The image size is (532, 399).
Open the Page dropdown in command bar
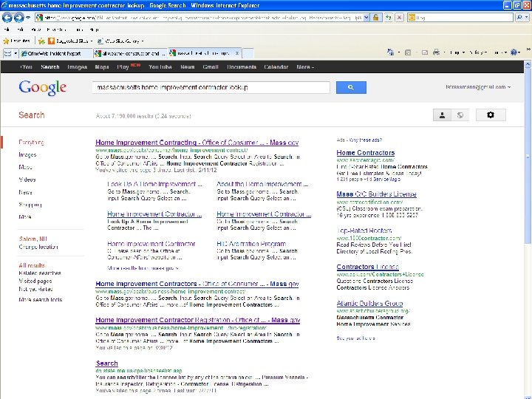[457, 52]
